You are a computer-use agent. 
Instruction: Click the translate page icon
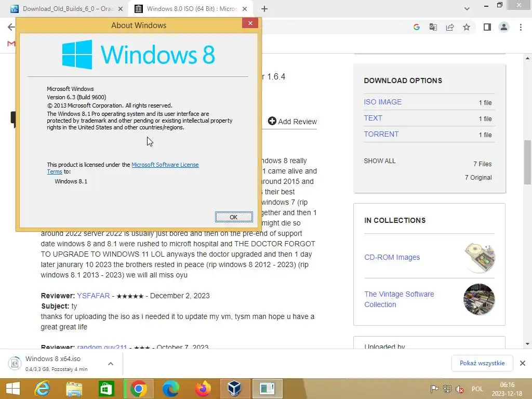(x=433, y=27)
